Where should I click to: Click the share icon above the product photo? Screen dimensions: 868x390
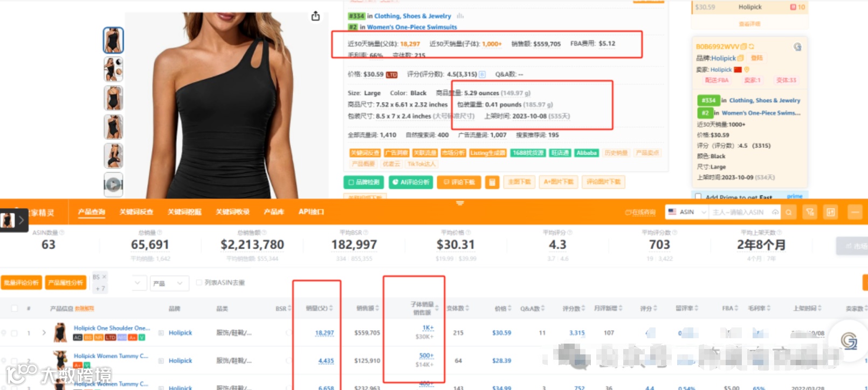[315, 16]
